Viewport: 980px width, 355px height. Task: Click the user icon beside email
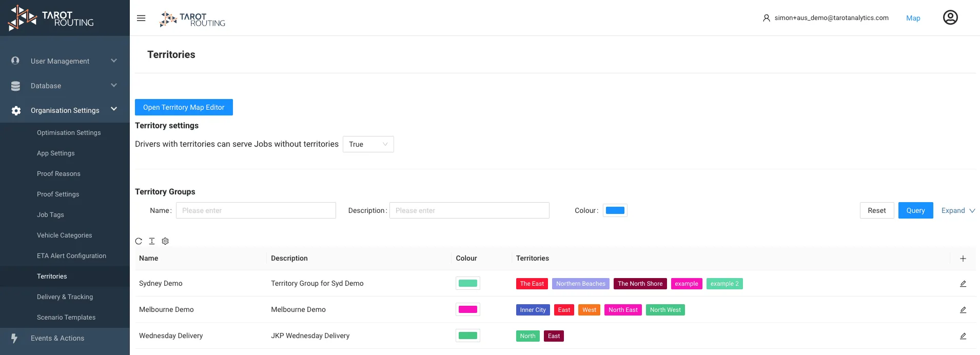766,18
